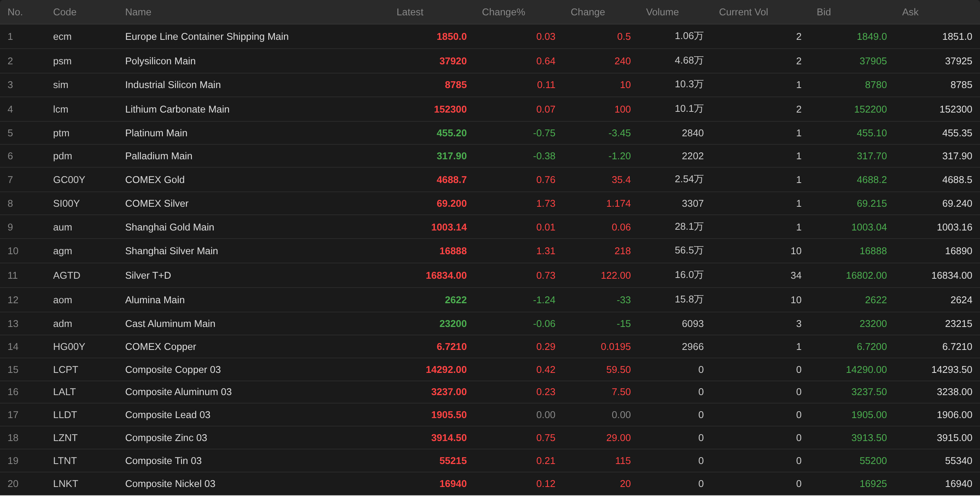The image size is (980, 500).
Task: Click the Code column header
Action: tap(65, 12)
